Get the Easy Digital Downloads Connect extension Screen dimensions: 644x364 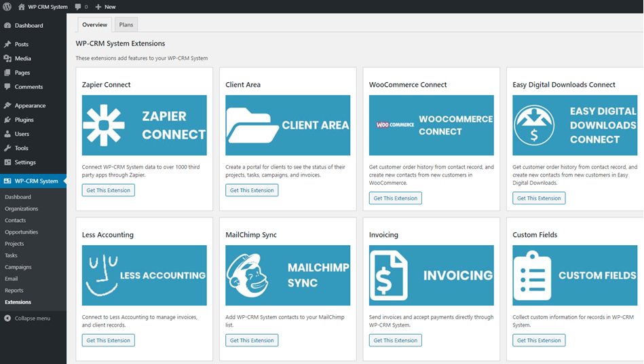(539, 198)
